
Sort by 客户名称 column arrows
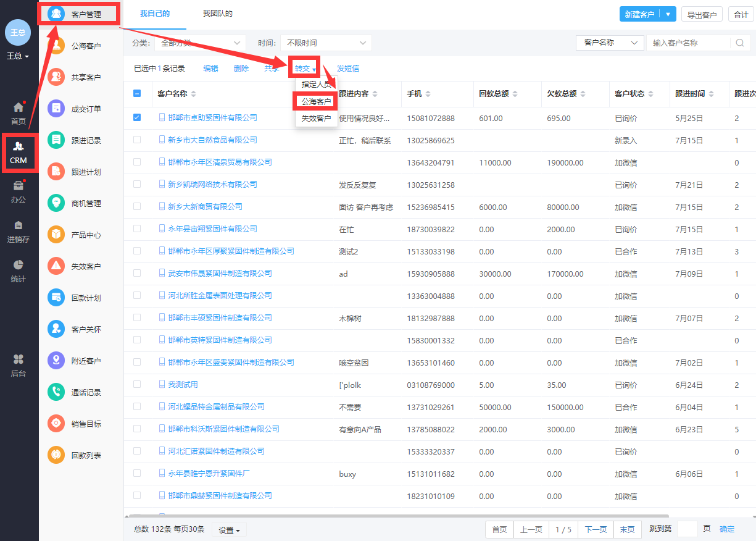(194, 94)
